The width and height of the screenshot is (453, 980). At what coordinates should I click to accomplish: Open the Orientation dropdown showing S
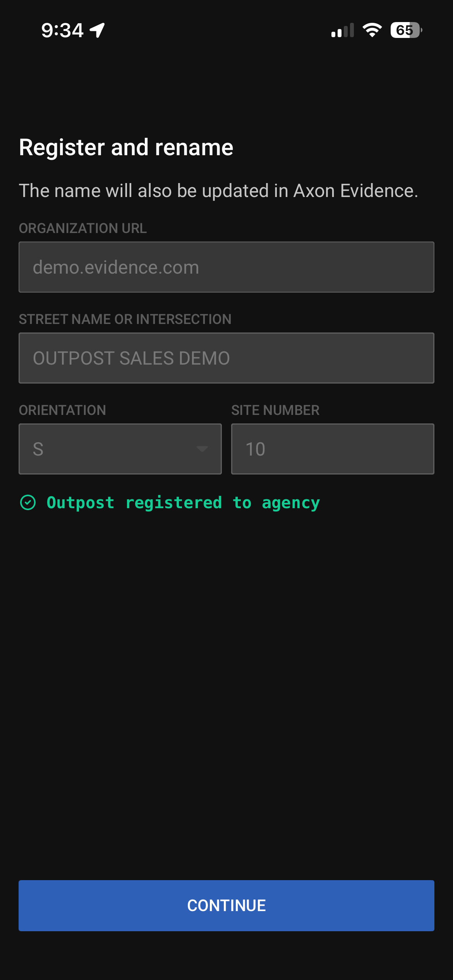120,449
